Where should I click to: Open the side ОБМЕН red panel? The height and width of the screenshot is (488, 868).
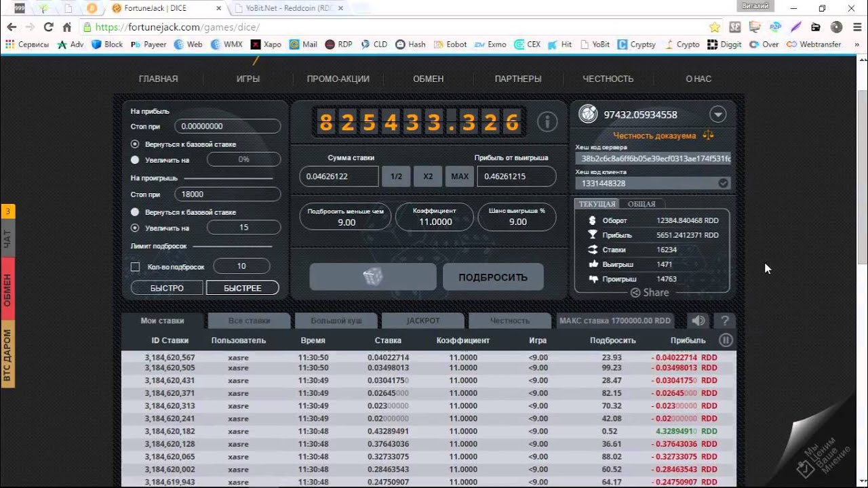(x=7, y=290)
